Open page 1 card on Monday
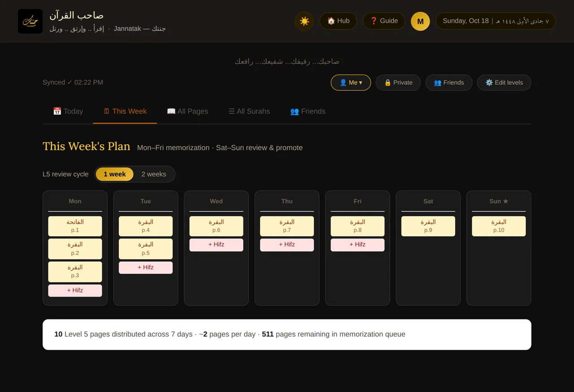 75,226
